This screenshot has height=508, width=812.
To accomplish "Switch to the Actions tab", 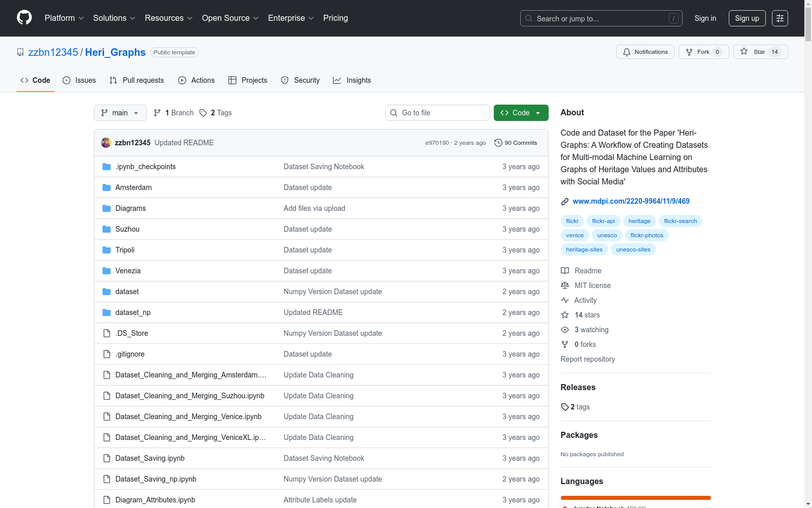I will [196, 80].
